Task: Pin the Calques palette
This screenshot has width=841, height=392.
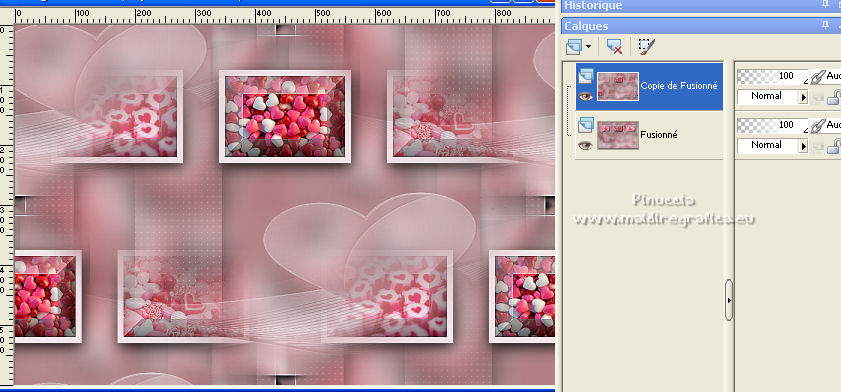Action: point(825,25)
